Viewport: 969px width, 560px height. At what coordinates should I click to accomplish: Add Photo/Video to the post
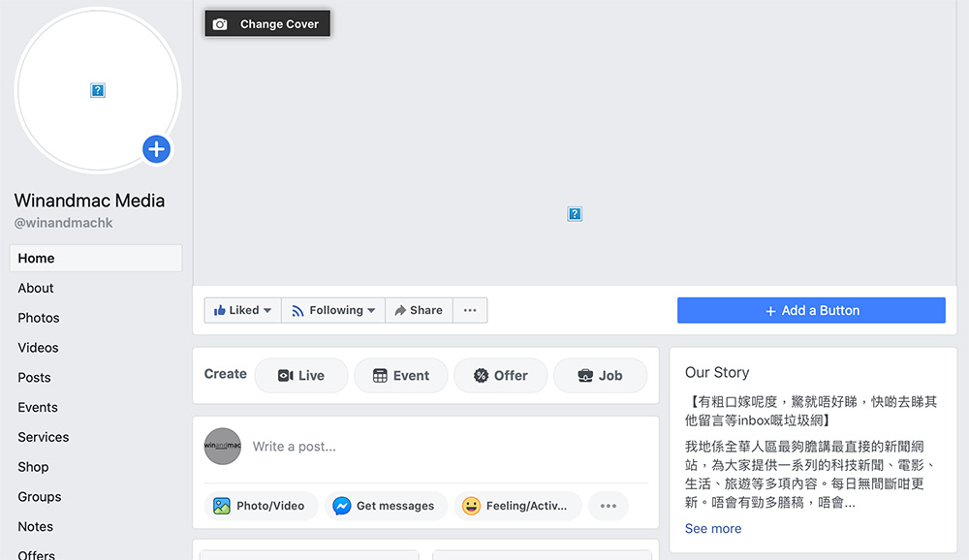point(260,506)
